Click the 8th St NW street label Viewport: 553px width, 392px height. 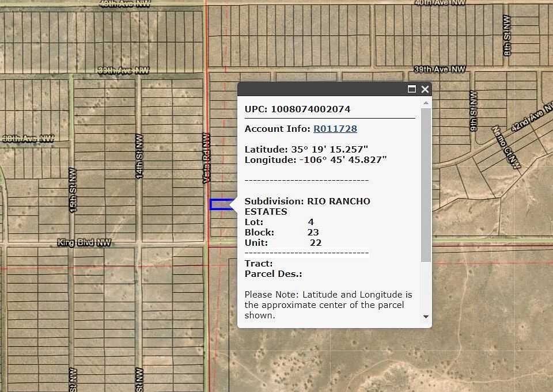(x=507, y=35)
